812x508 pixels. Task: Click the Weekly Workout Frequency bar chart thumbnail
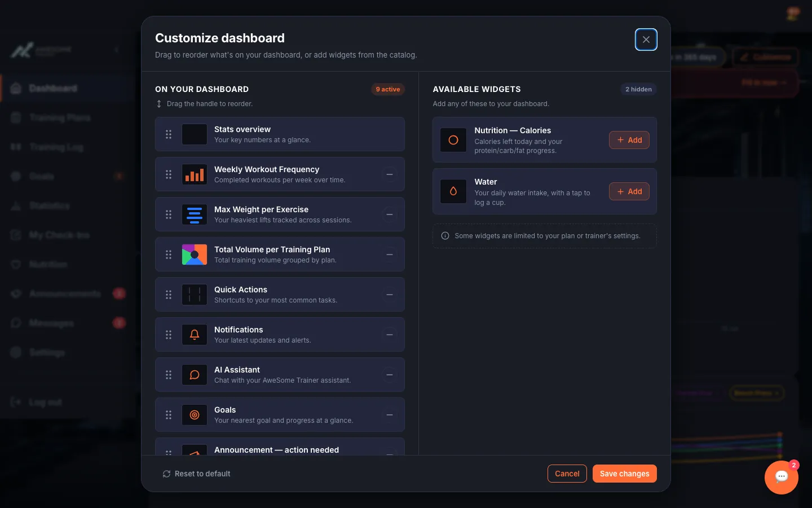(x=195, y=174)
